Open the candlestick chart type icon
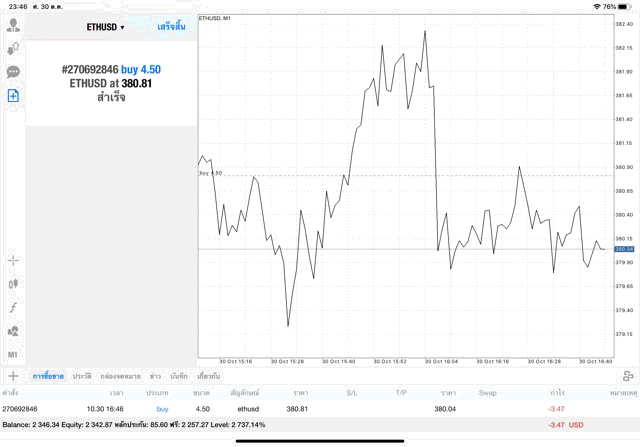The height and width of the screenshot is (447, 640). pyautogui.click(x=13, y=284)
